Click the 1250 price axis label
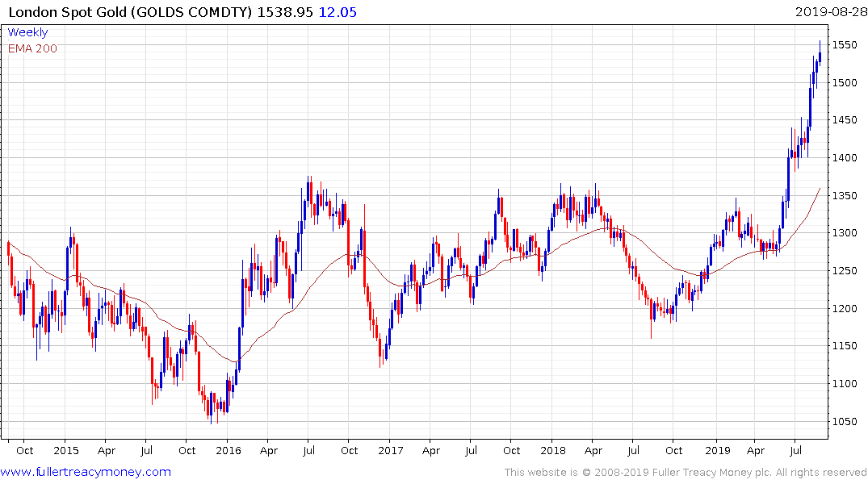868x484 pixels. click(845, 270)
